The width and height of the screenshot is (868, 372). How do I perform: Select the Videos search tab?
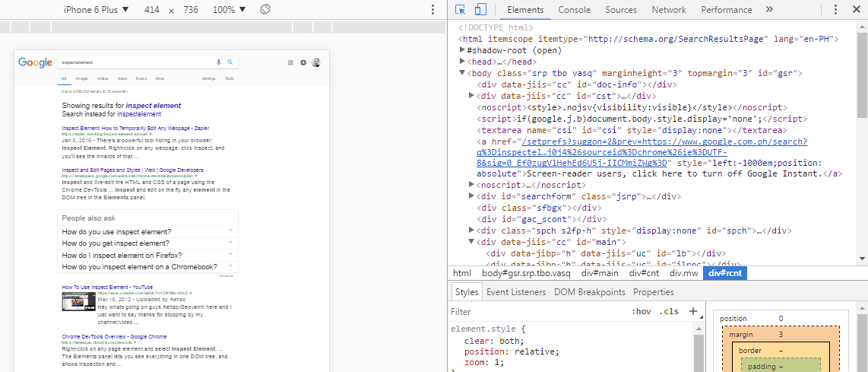coord(103,78)
